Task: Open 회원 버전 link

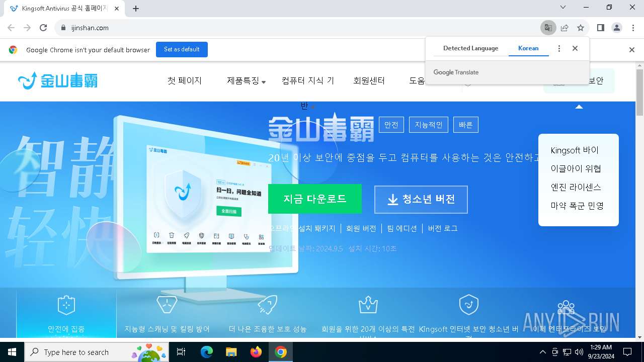Action: click(361, 228)
